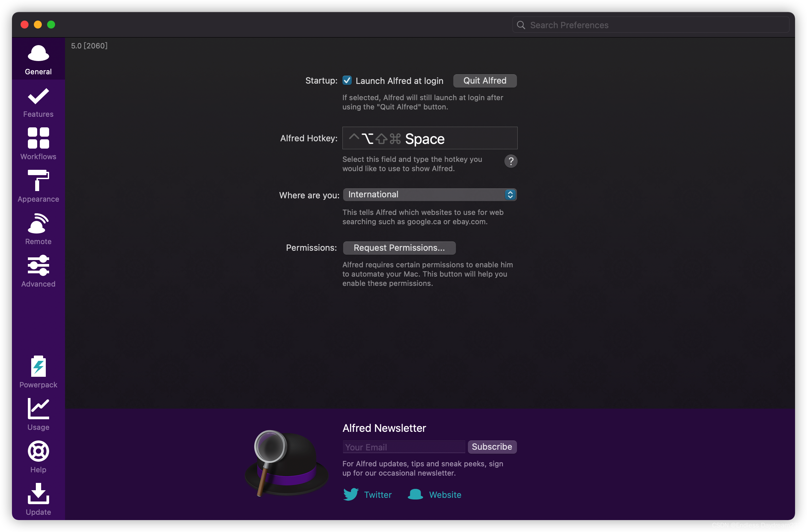Select the Advanced sliders icon
This screenshot has height=532, width=807.
coord(38,271)
